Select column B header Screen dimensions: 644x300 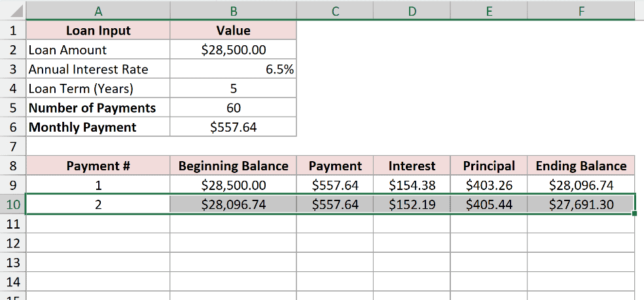point(233,11)
